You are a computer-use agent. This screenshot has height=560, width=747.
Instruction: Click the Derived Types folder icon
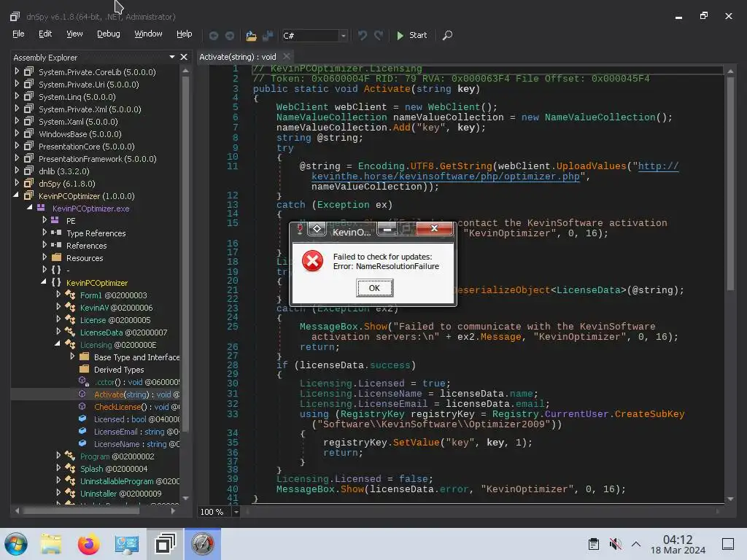[x=85, y=369]
